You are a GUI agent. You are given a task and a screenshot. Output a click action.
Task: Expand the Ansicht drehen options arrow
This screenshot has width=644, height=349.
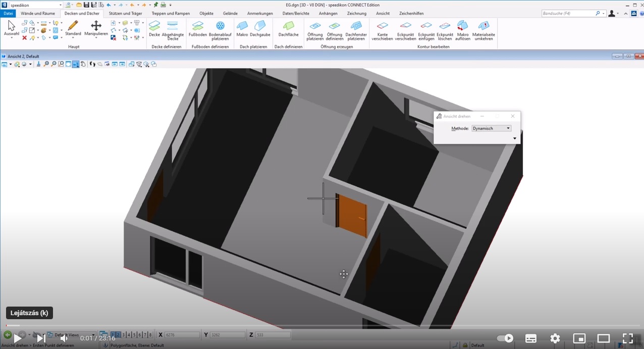pos(514,138)
